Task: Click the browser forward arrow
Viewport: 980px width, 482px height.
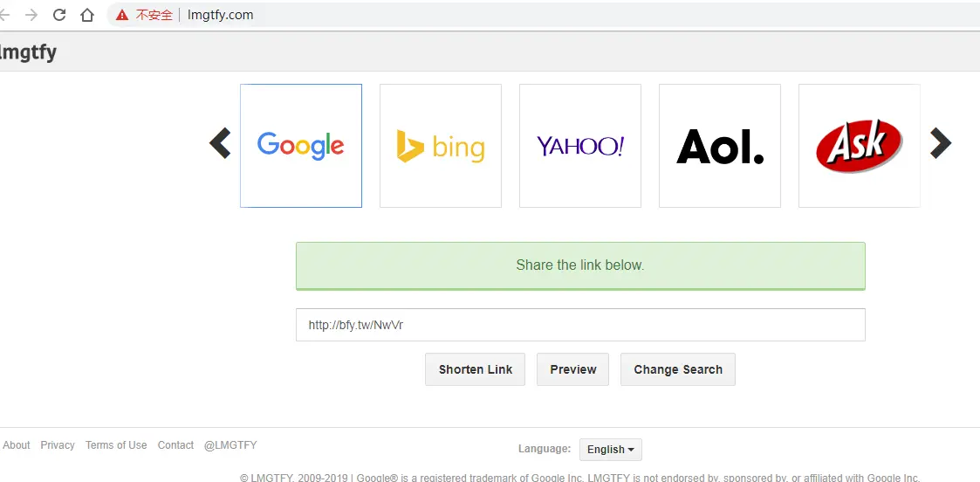Action: [x=31, y=15]
